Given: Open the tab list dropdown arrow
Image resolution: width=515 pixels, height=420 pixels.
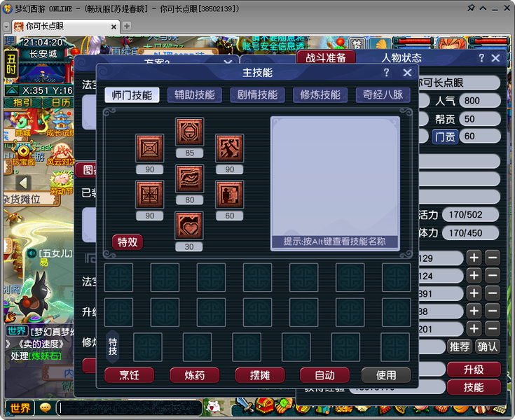Looking at the screenshot, I should pos(6,27).
